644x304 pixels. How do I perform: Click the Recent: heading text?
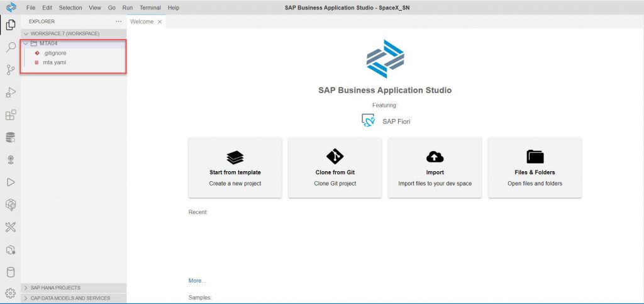pos(198,212)
